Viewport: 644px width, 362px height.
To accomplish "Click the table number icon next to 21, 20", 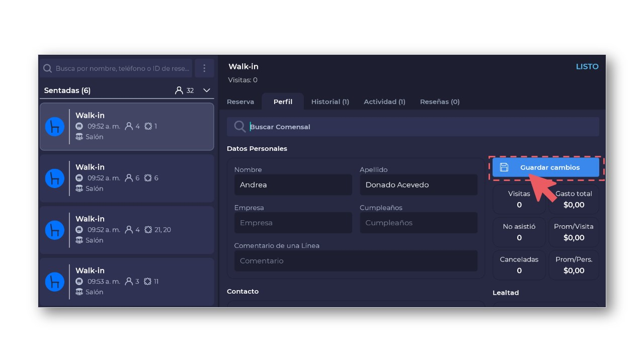I will click(x=148, y=230).
